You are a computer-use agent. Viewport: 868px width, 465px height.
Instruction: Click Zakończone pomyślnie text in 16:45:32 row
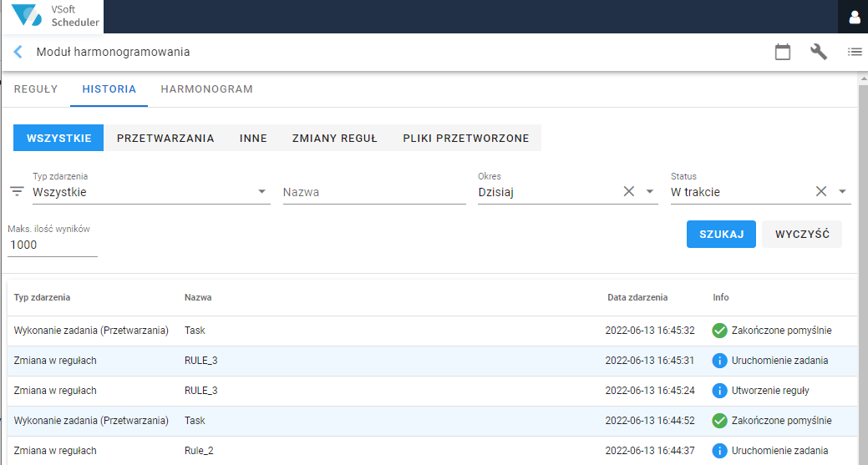click(x=781, y=331)
